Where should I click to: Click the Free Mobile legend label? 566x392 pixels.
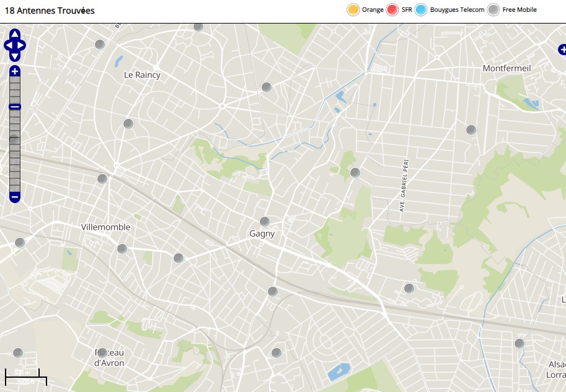520,10
